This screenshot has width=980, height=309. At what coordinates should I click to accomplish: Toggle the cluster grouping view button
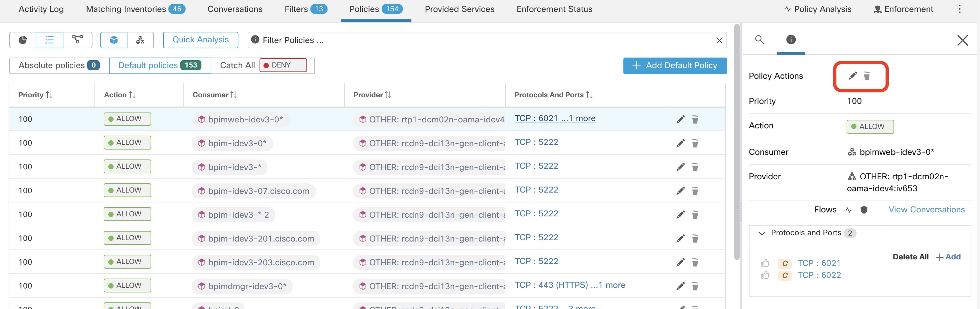point(140,40)
